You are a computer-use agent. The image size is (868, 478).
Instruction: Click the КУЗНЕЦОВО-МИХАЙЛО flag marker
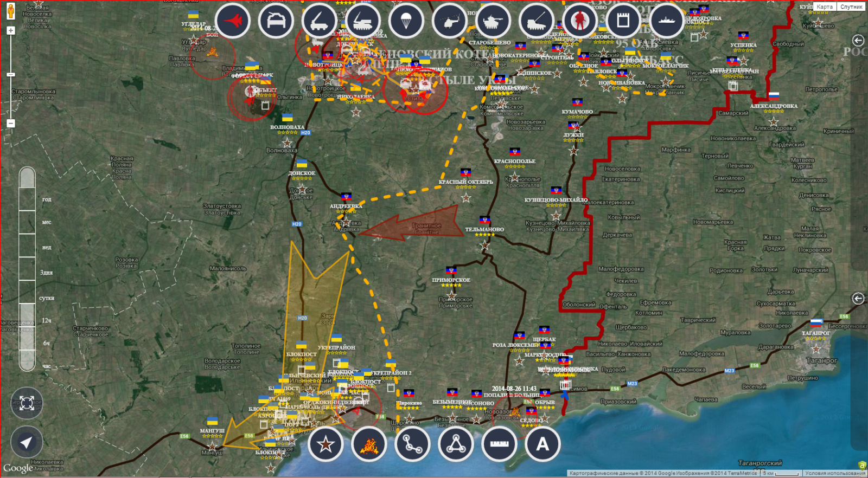coord(556,191)
